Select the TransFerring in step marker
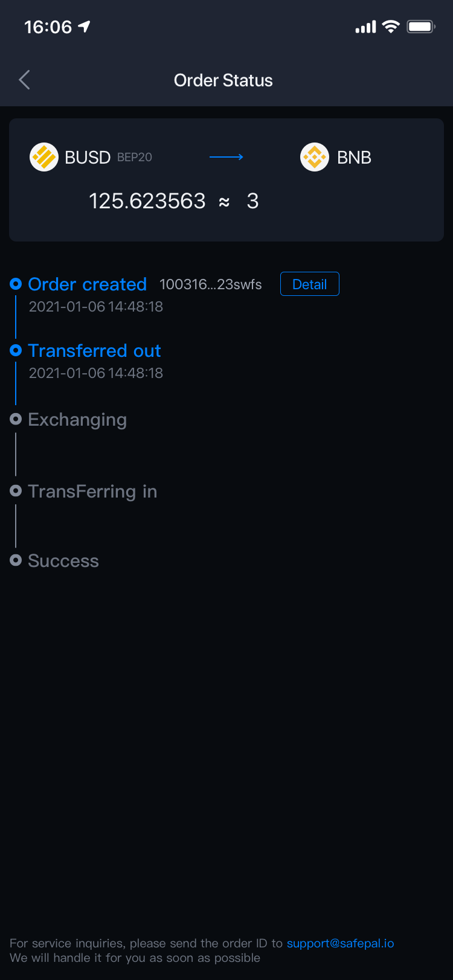Image resolution: width=453 pixels, height=980 pixels. (16, 491)
